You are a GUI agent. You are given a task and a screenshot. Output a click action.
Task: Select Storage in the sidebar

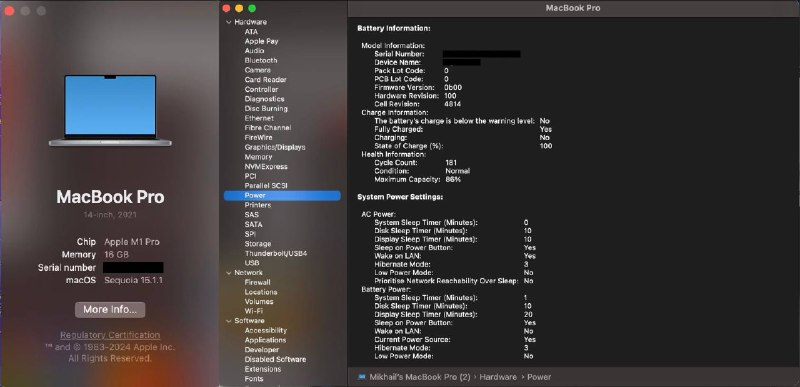click(258, 244)
